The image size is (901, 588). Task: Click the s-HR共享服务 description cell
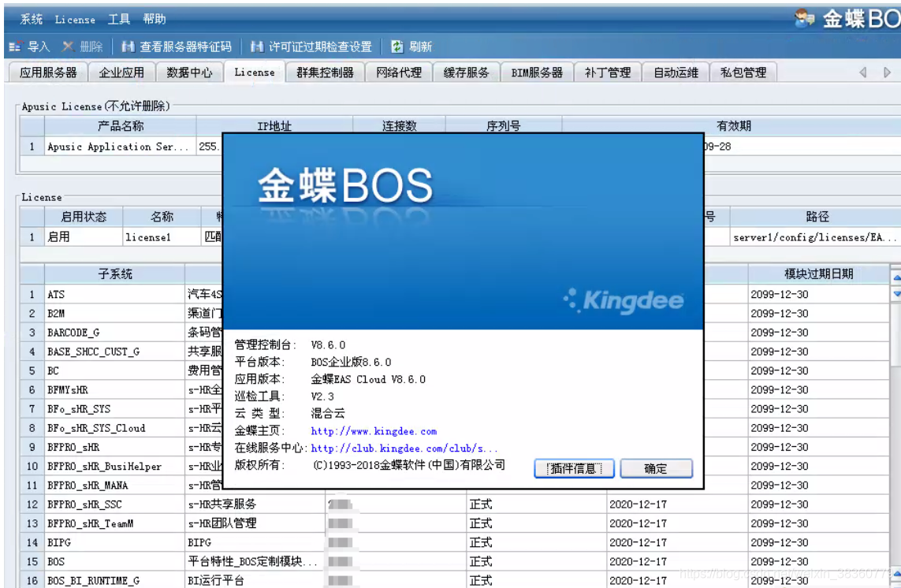[255, 504]
